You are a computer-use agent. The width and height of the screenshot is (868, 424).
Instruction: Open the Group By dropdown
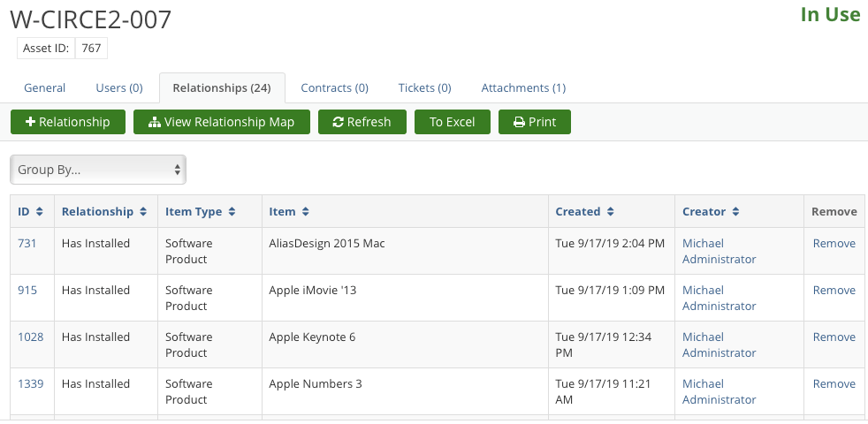98,170
